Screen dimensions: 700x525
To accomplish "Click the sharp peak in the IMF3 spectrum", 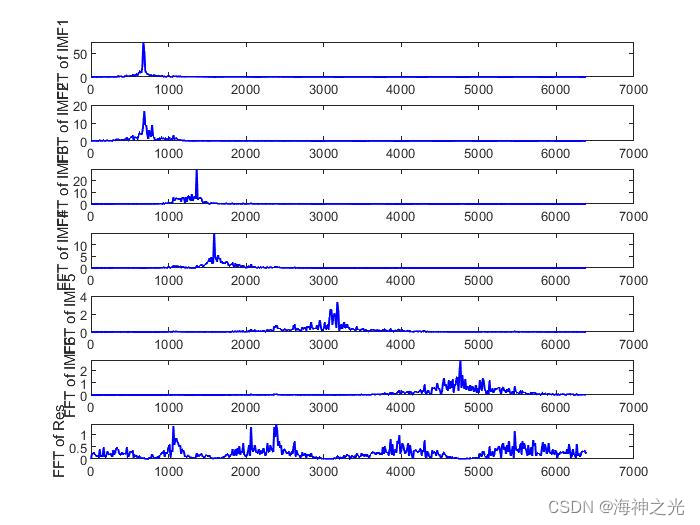I will pos(196,184).
